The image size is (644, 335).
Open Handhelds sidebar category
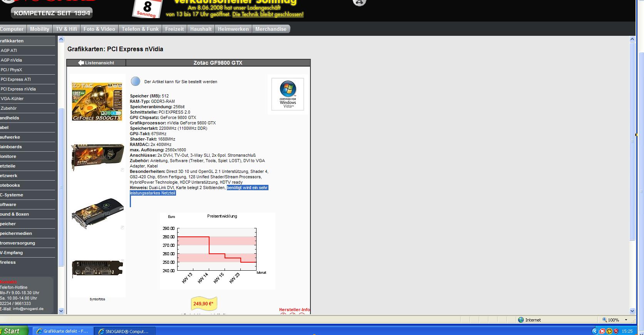(x=27, y=118)
